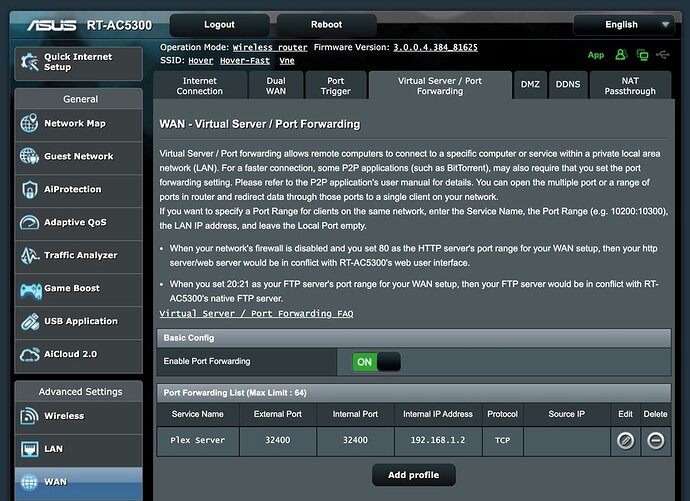The image size is (690, 501).
Task: Click the Service Name column header
Action: coord(198,414)
